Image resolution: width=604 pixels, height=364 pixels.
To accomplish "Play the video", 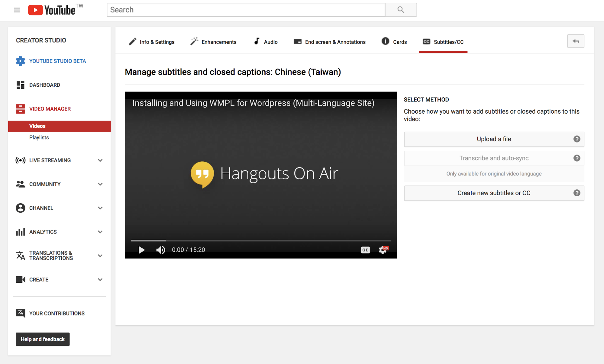I will click(x=141, y=250).
